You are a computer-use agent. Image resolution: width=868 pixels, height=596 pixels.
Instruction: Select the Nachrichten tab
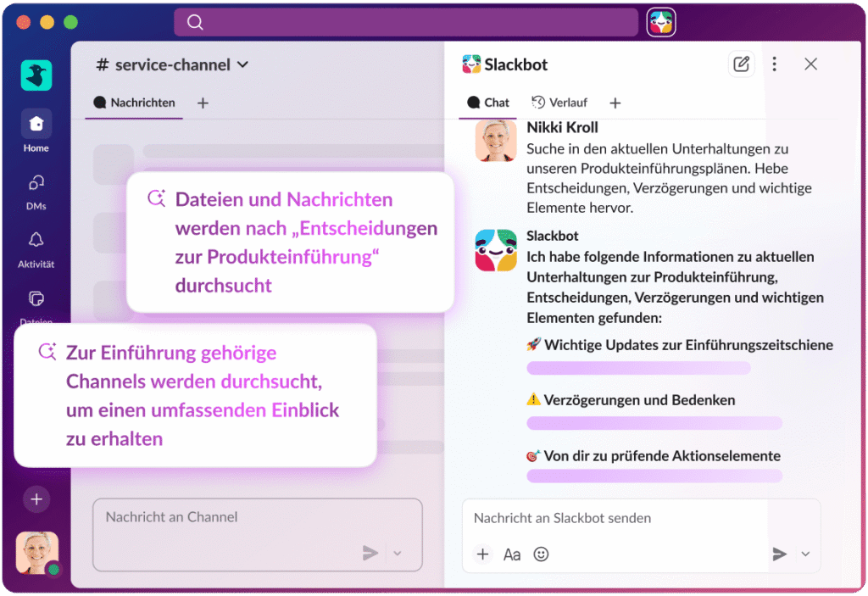[x=134, y=103]
